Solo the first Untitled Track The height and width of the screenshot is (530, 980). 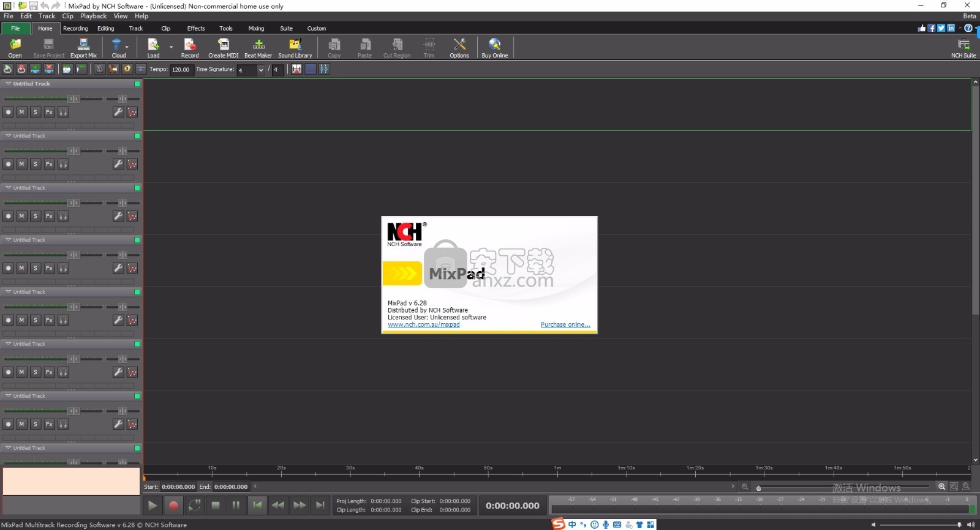point(36,112)
